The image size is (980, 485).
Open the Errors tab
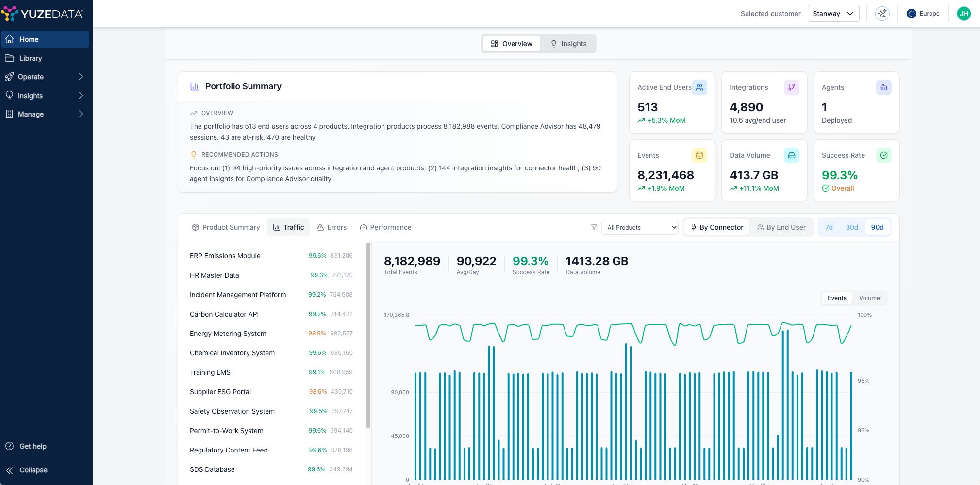click(x=332, y=227)
